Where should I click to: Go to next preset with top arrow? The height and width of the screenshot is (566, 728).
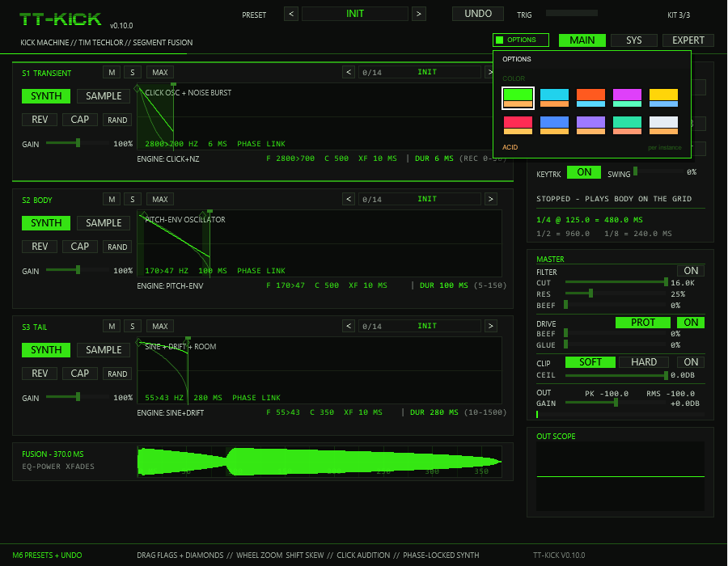pos(419,14)
